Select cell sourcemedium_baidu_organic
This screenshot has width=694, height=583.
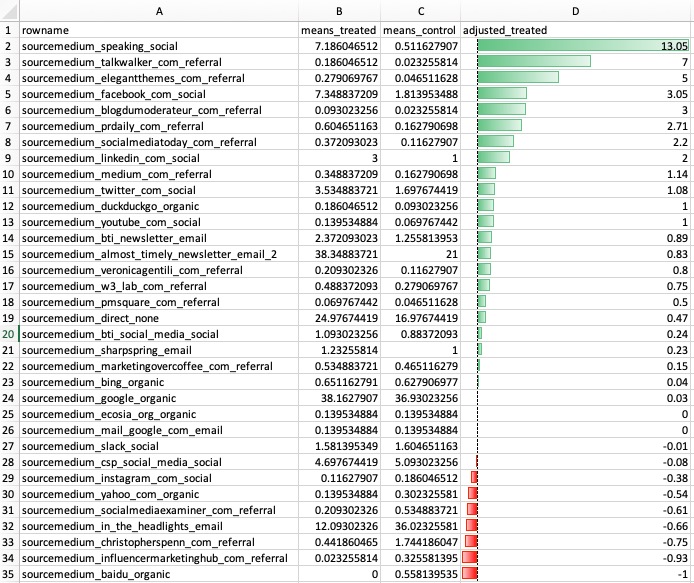tap(159, 574)
